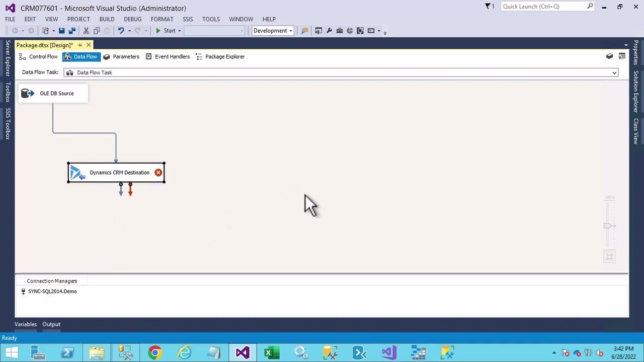This screenshot has width=644, height=362.
Task: Switch to the Package Explorer tab
Action: point(220,57)
